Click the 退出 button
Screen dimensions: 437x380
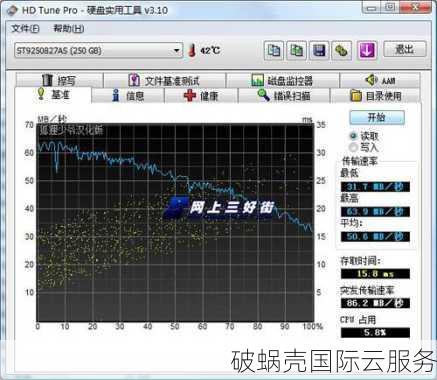click(x=405, y=50)
